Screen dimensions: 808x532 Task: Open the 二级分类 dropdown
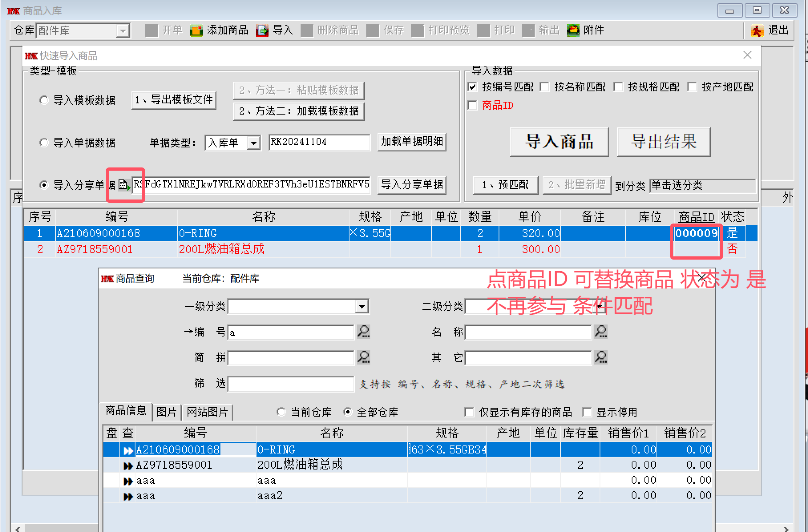[600, 307]
